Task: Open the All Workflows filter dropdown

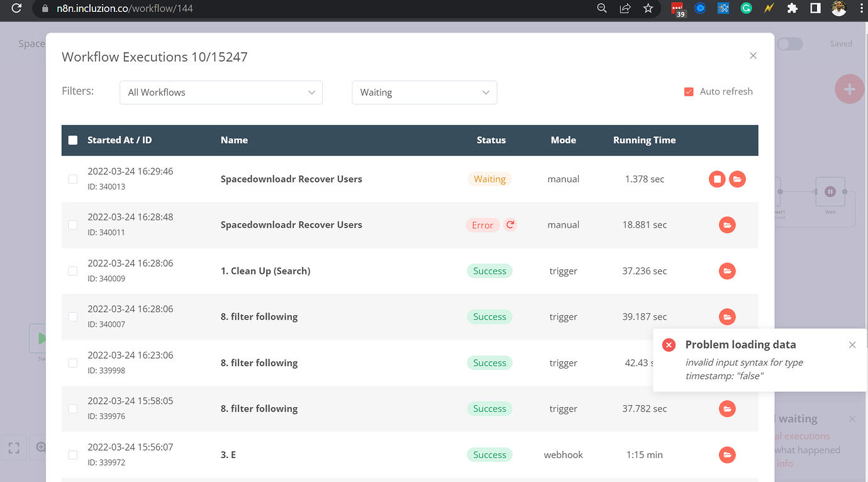Action: pyautogui.click(x=221, y=92)
